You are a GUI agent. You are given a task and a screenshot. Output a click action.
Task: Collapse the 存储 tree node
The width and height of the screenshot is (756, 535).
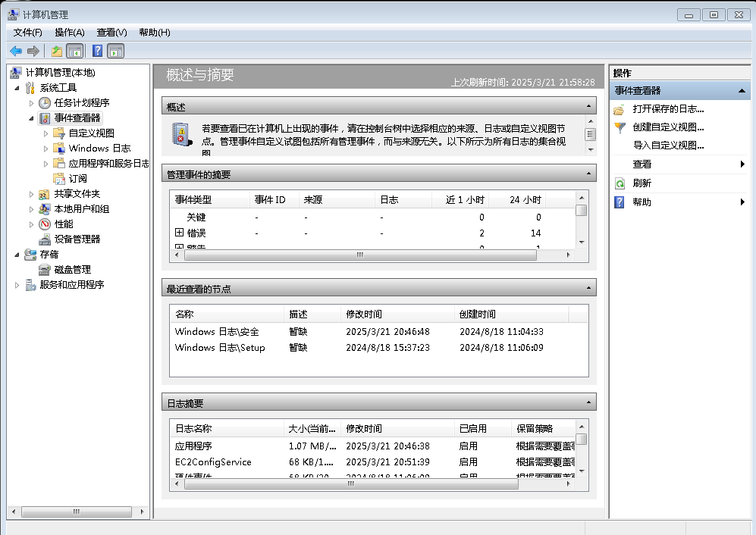17,255
